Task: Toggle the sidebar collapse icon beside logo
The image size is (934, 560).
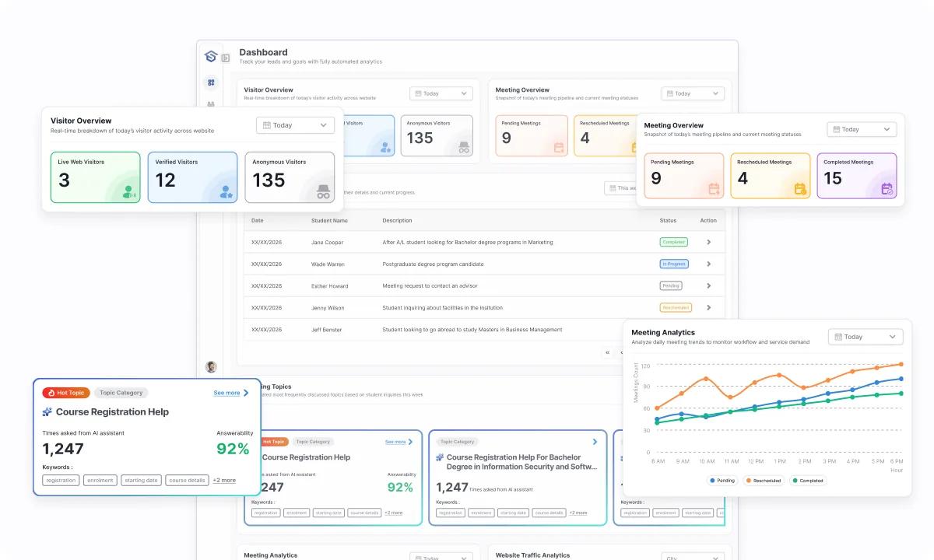Action: [226, 58]
